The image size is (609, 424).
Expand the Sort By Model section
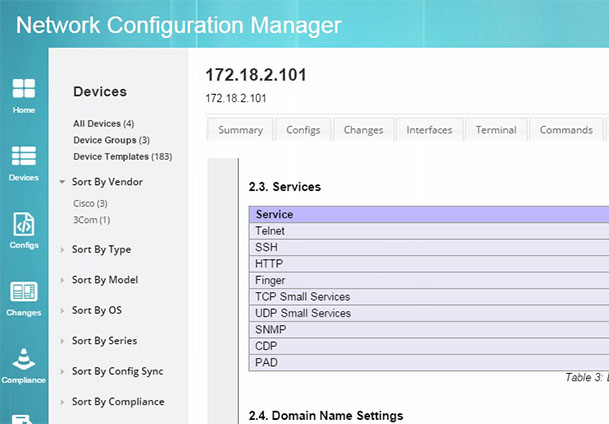104,280
